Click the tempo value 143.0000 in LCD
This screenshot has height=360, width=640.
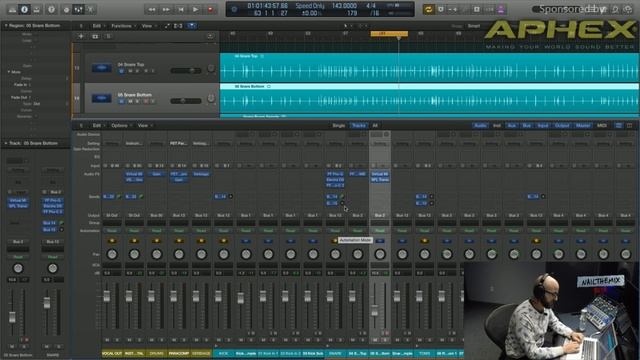pyautogui.click(x=344, y=6)
